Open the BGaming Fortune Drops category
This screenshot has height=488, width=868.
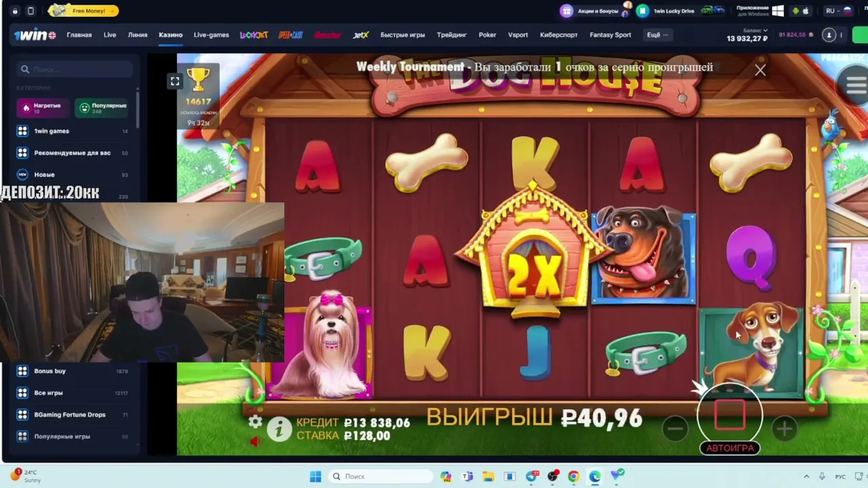73,415
